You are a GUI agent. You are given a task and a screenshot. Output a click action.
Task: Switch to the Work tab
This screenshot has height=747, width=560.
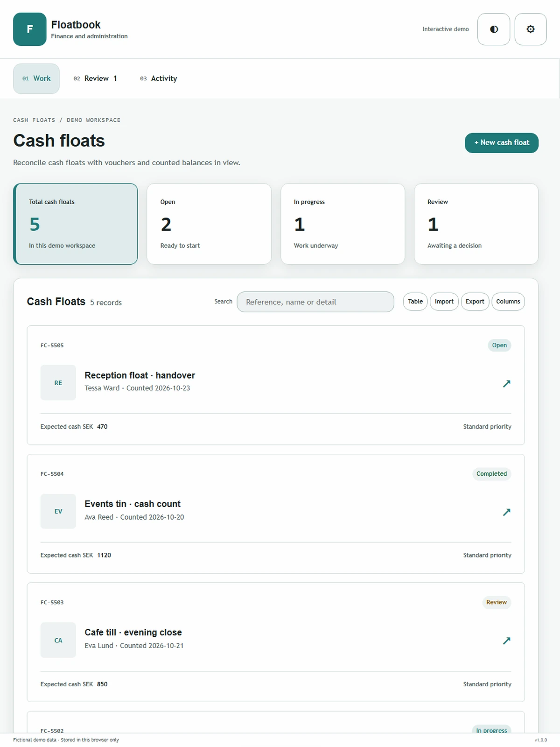pyautogui.click(x=36, y=78)
